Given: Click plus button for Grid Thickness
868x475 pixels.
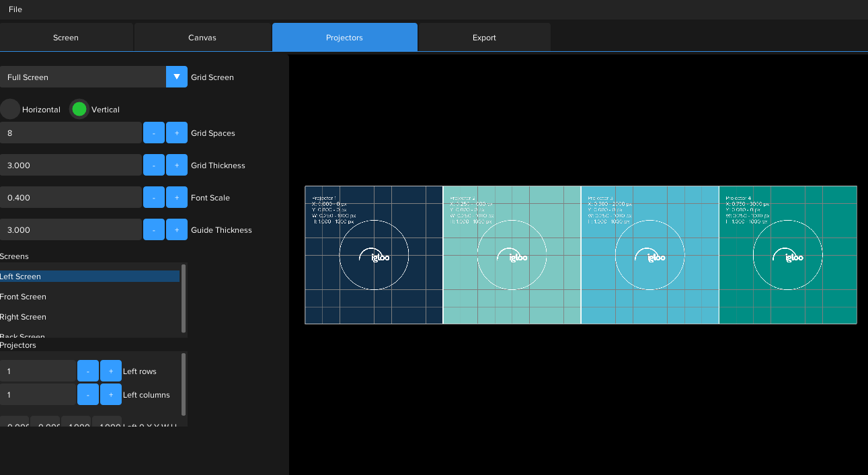Looking at the screenshot, I should [177, 166].
